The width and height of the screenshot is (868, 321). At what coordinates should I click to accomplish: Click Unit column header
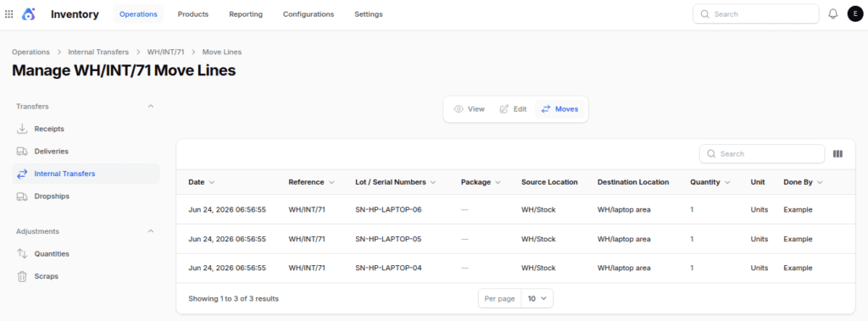(758, 182)
